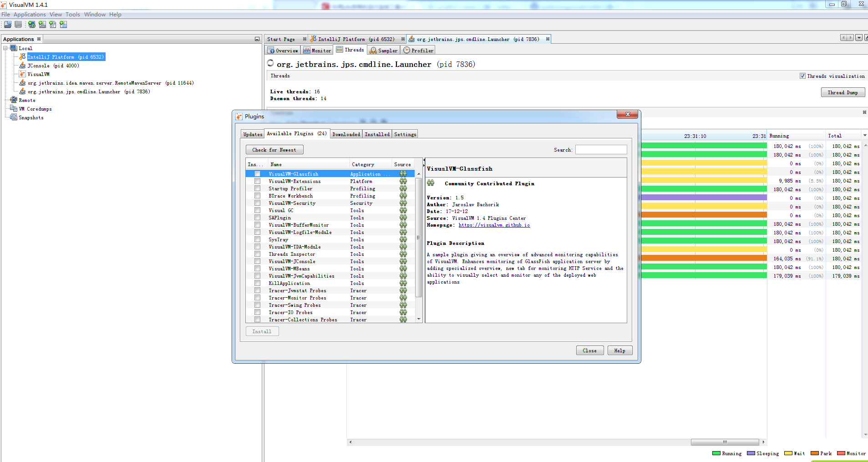Click the RemoteMavenServer Java icon in tree
Screen dimensions: 868x462
pos(22,83)
